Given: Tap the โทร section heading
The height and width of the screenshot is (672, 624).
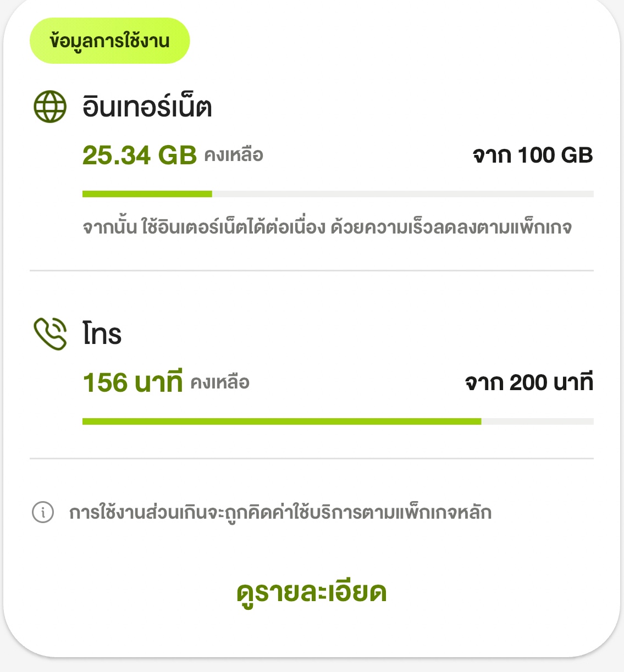Looking at the screenshot, I should point(102,334).
